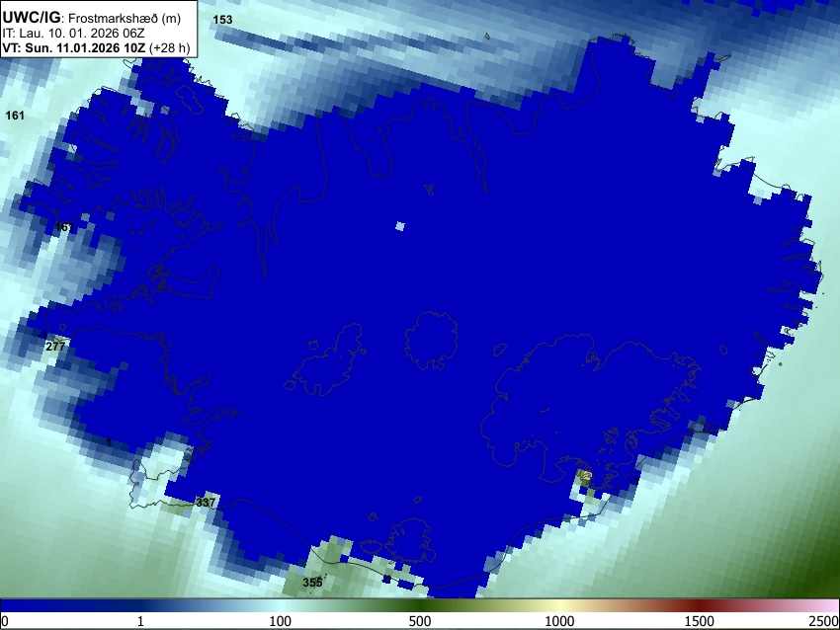
Task: Click the "1500" tick label on the color scale
Action: pyautogui.click(x=700, y=621)
